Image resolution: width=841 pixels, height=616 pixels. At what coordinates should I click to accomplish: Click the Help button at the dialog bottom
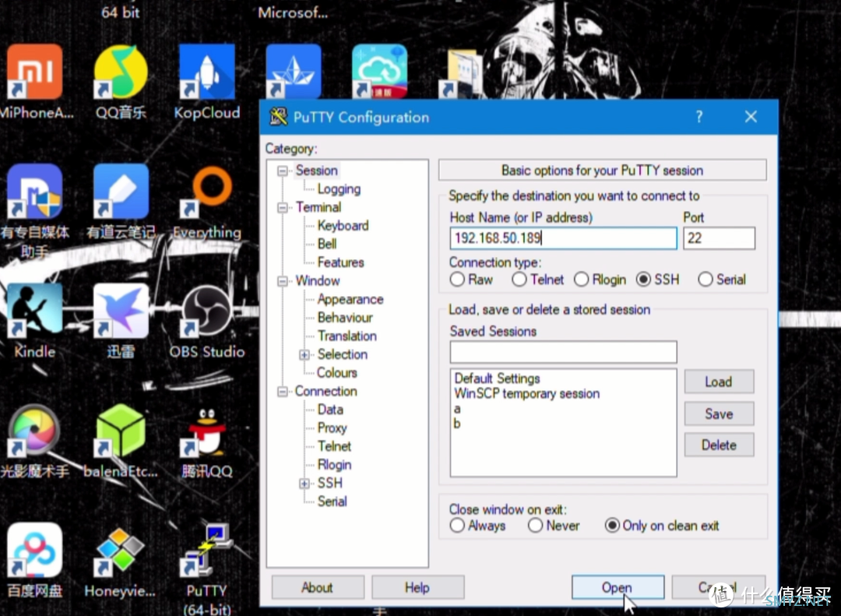pyautogui.click(x=417, y=587)
